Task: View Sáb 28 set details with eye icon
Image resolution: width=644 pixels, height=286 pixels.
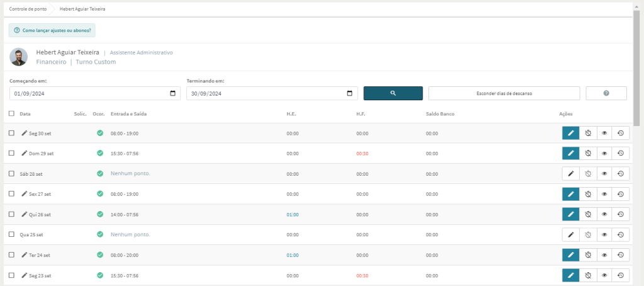Action: point(604,174)
